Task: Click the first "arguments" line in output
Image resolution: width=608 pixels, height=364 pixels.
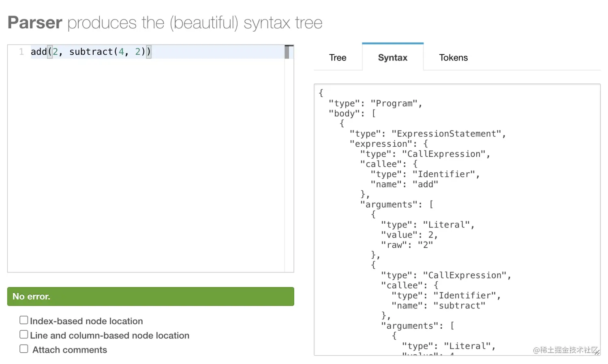Action: click(x=397, y=204)
